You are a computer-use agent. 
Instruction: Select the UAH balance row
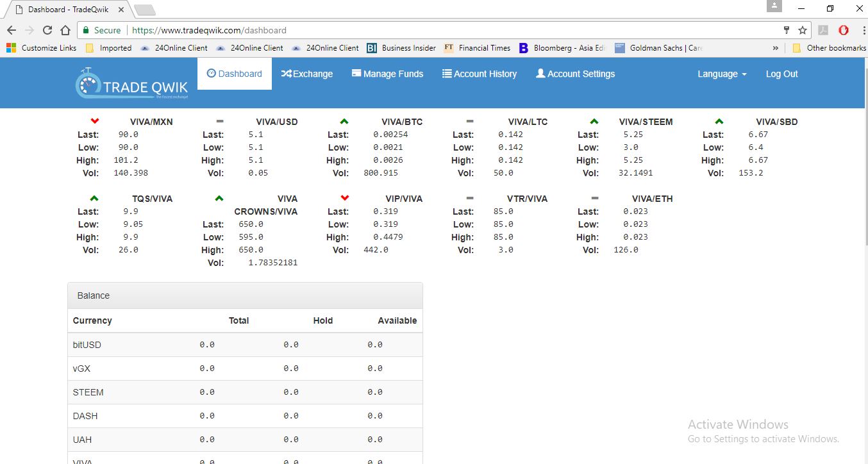tap(245, 440)
